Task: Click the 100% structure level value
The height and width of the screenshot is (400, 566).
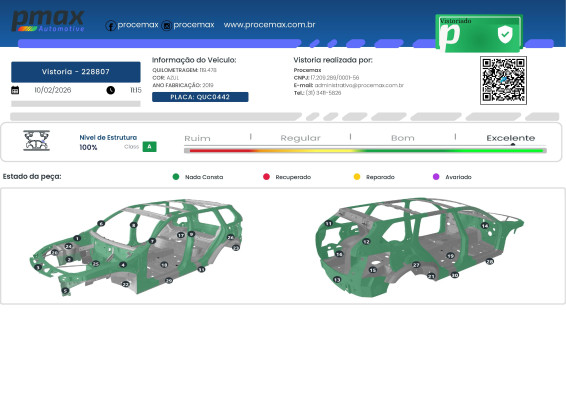Action: coord(88,147)
